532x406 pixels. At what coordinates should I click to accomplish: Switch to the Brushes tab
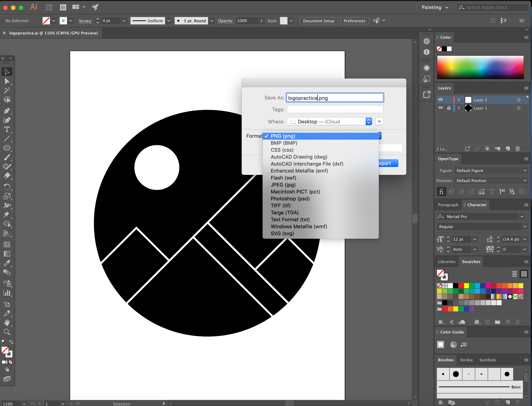coord(446,360)
